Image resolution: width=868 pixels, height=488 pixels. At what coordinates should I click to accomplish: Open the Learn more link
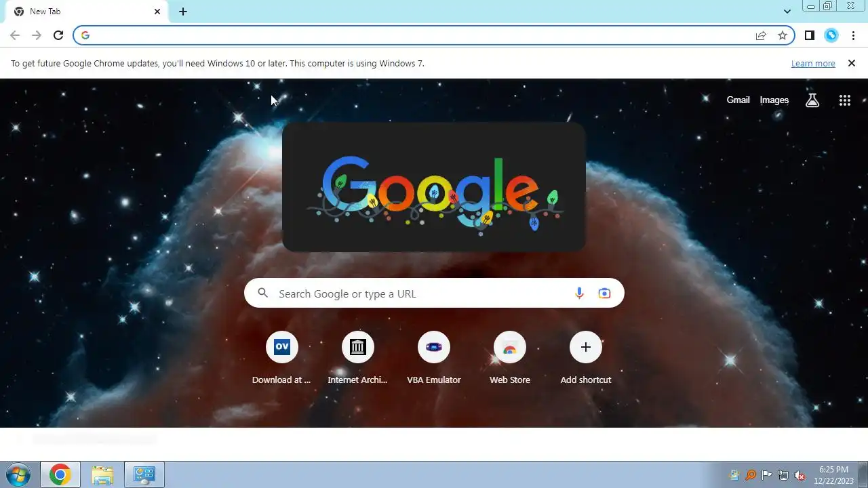pyautogui.click(x=813, y=64)
